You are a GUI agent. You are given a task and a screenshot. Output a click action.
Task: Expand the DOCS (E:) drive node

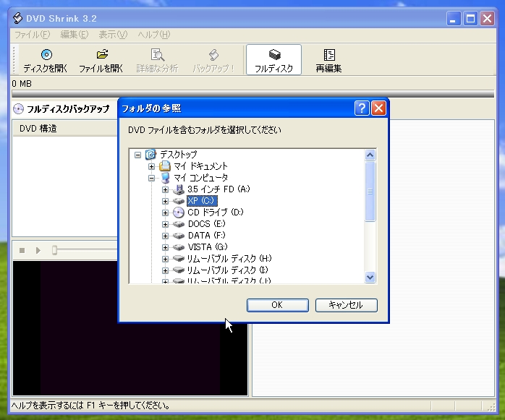(x=165, y=224)
